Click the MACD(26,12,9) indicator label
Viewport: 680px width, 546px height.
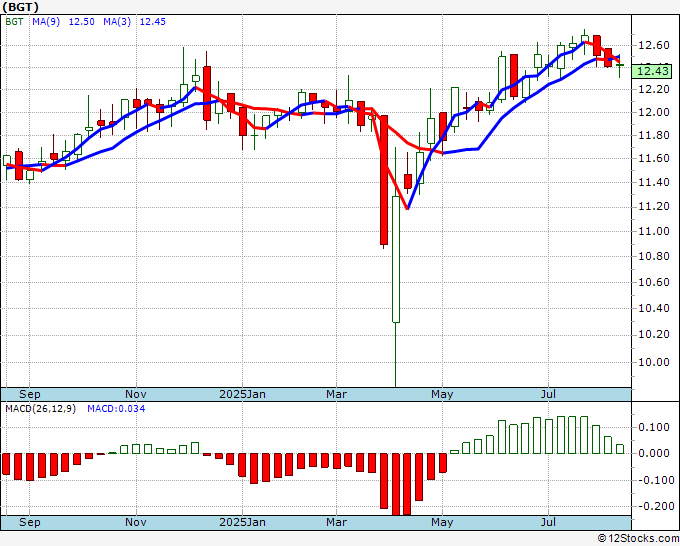(41, 409)
